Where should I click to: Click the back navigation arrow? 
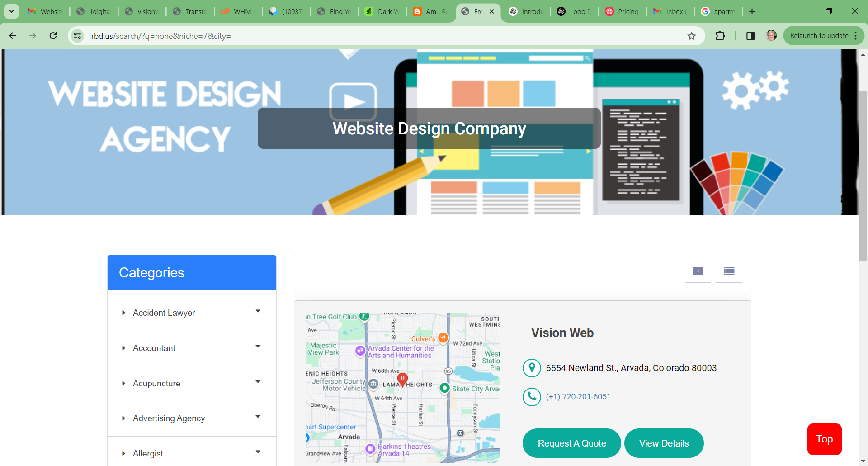click(x=13, y=36)
